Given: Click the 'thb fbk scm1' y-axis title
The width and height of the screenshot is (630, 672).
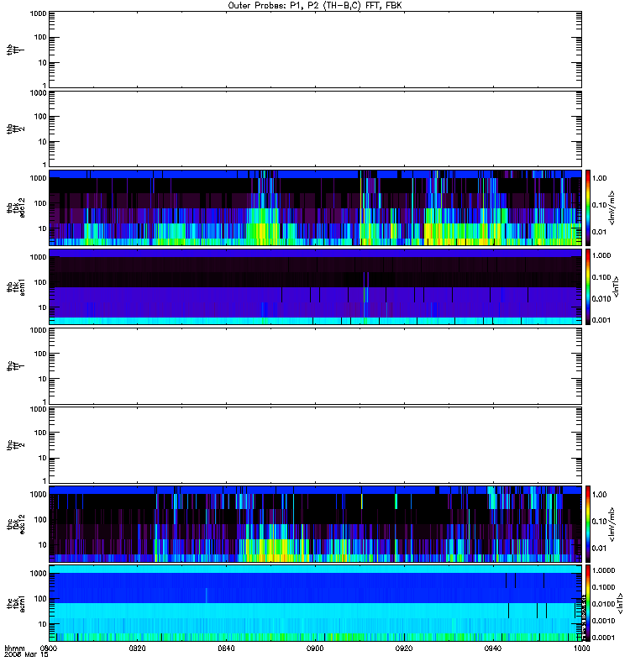Looking at the screenshot, I should click(x=15, y=286).
